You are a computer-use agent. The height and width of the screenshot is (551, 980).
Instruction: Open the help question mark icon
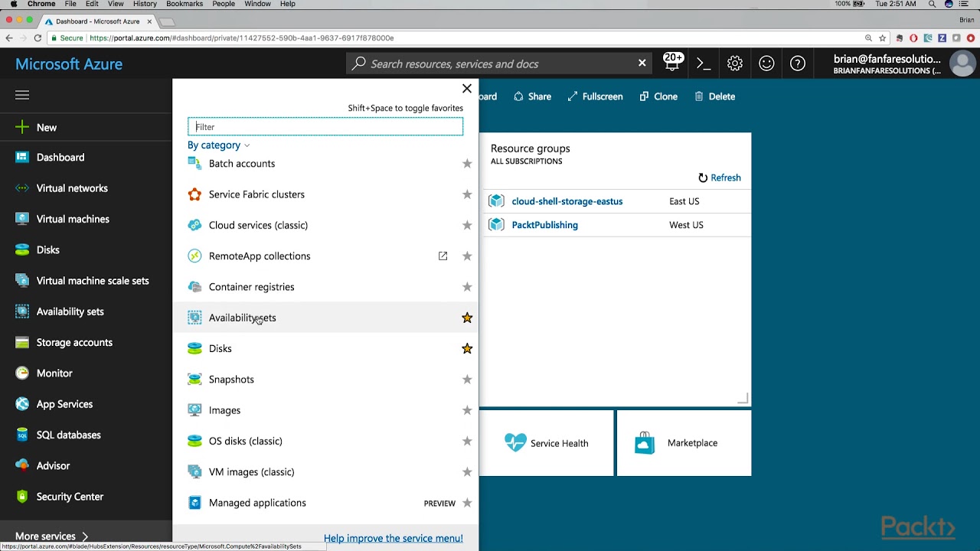tap(798, 64)
